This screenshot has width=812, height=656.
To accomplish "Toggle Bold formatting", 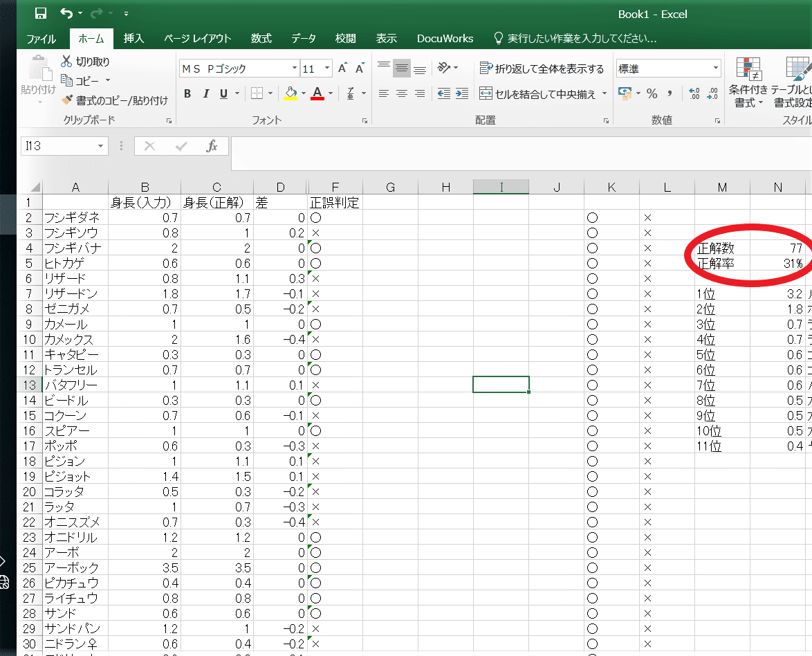I will pos(187,93).
